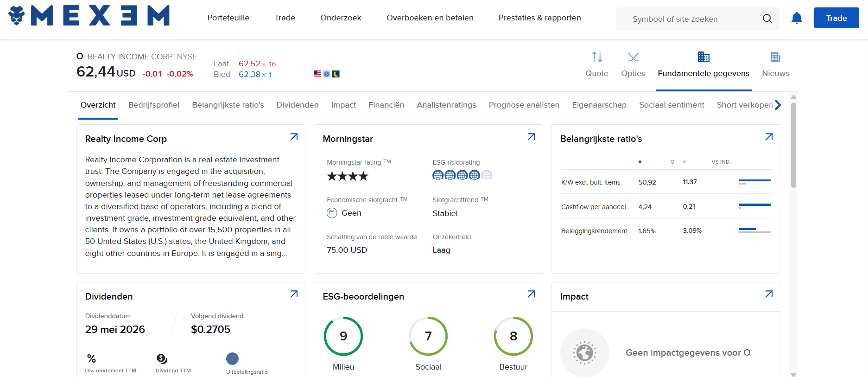Click the Economische slotgracht Geen icon
This screenshot has width=868, height=377.
coord(332,213)
